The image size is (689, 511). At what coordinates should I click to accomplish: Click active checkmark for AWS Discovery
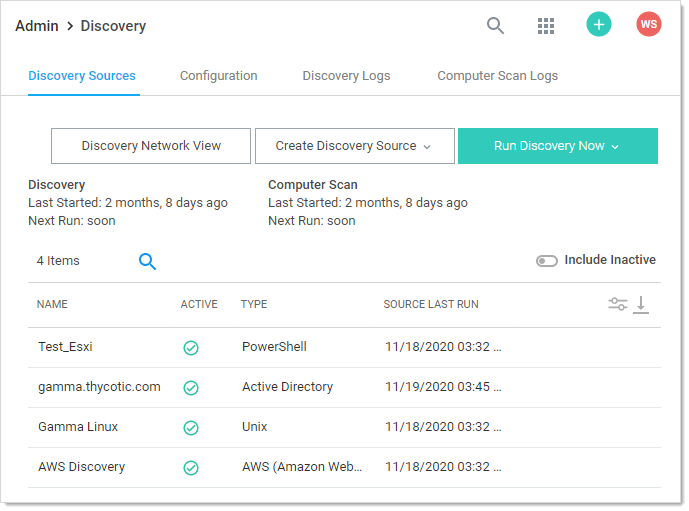190,468
